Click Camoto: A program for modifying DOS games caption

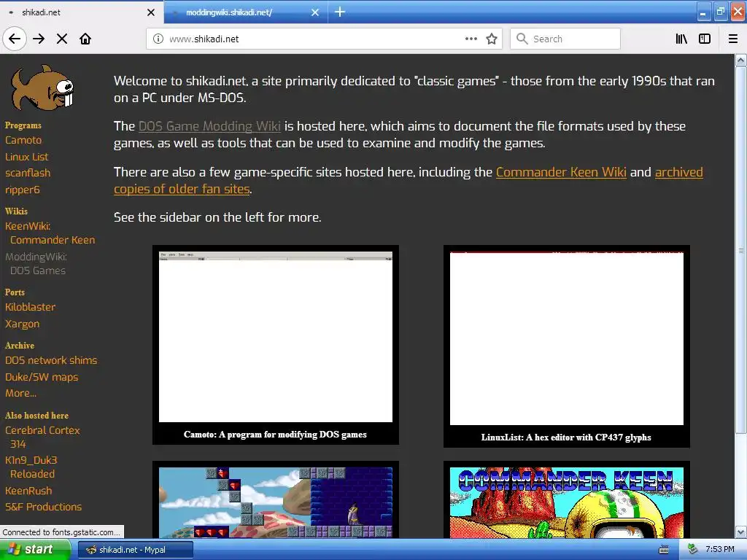275,435
